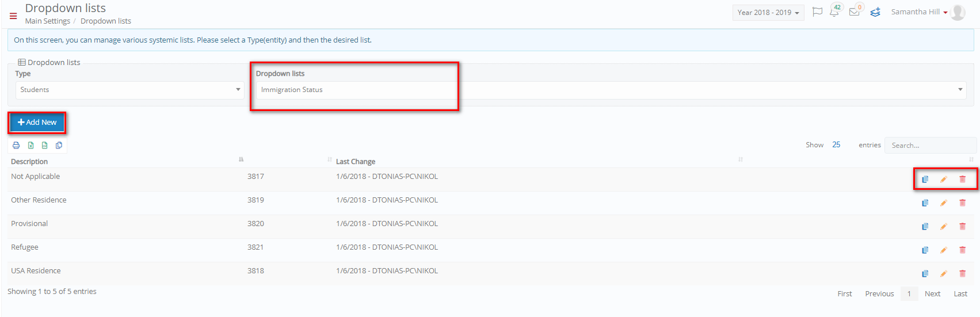Viewport: 980px width, 317px height.
Task: Open the messages envelope icon
Action: coord(854,12)
